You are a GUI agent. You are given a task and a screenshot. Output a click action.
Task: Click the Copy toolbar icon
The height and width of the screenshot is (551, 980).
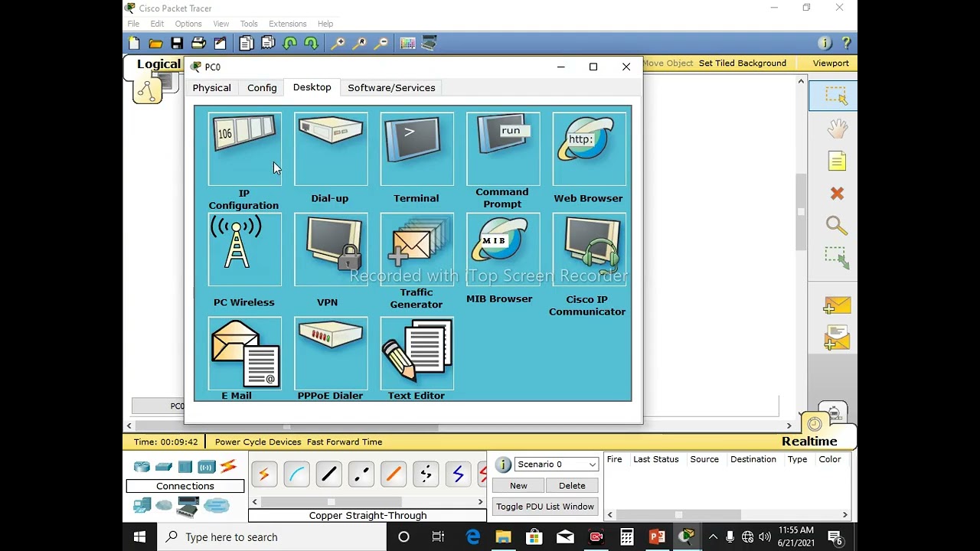(247, 44)
